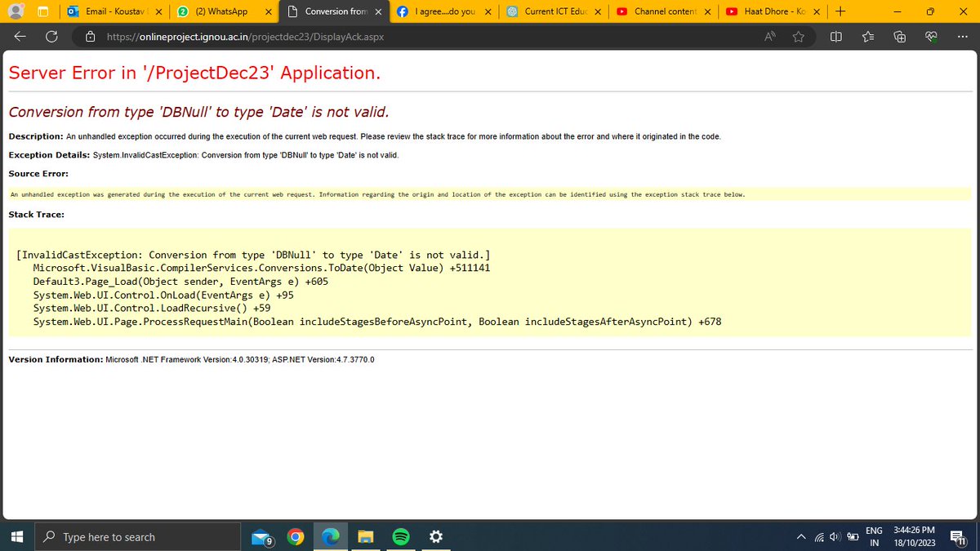
Task: Close the Conversion from tab
Action: 376,11
